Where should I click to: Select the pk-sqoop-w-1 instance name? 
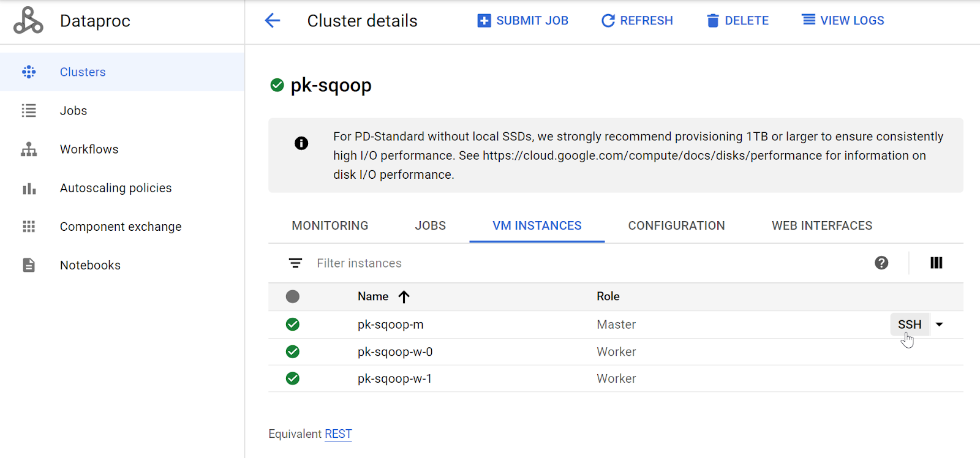click(395, 379)
